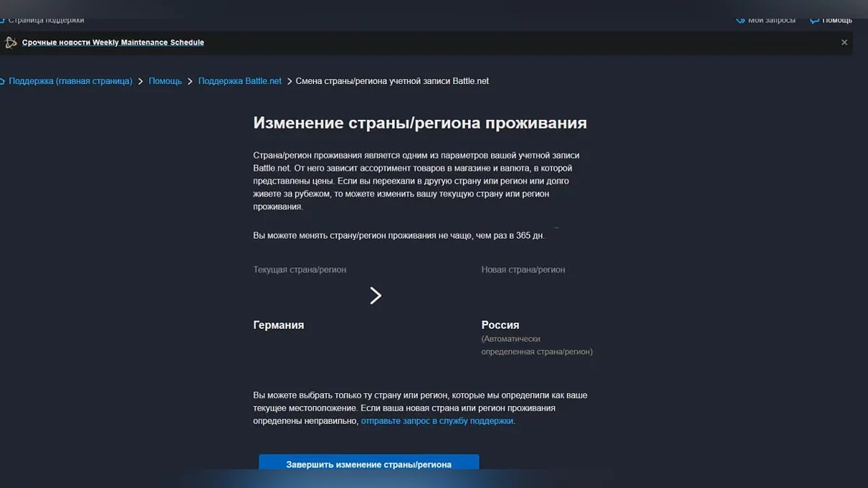
Task: Select the new country "Россия"
Action: click(x=500, y=325)
